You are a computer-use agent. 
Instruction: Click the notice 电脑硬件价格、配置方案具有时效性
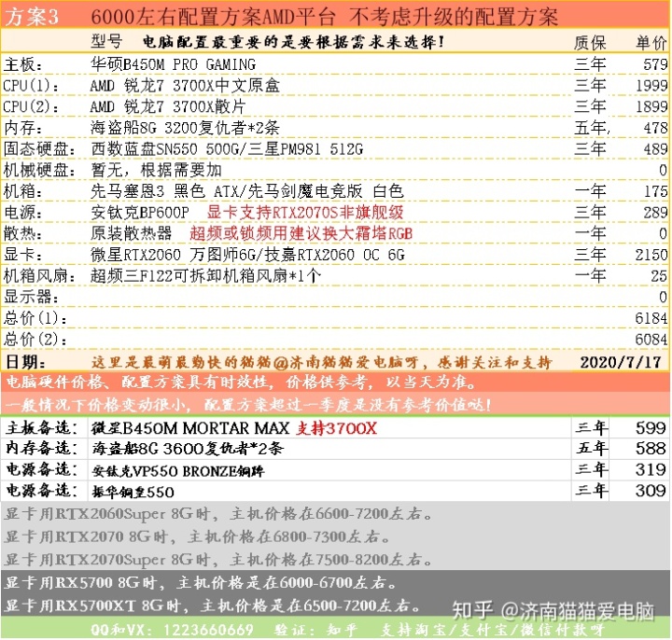(x=140, y=383)
